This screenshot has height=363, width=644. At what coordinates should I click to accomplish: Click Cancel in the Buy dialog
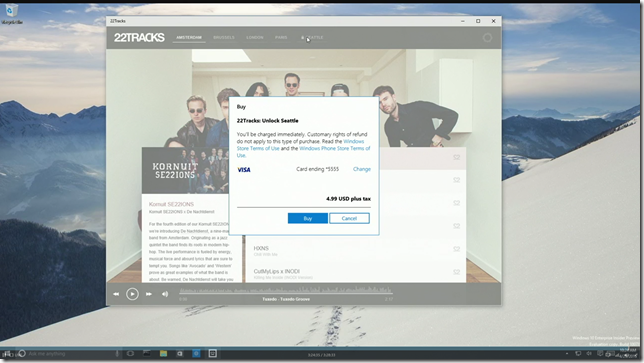point(350,218)
